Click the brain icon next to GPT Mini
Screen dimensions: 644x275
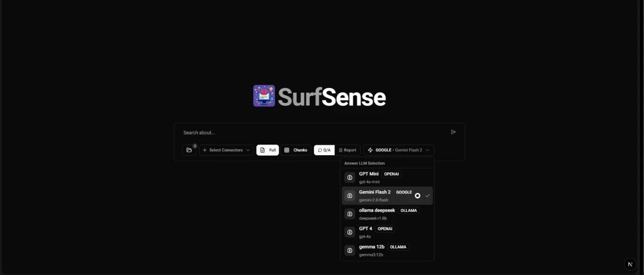(350, 177)
